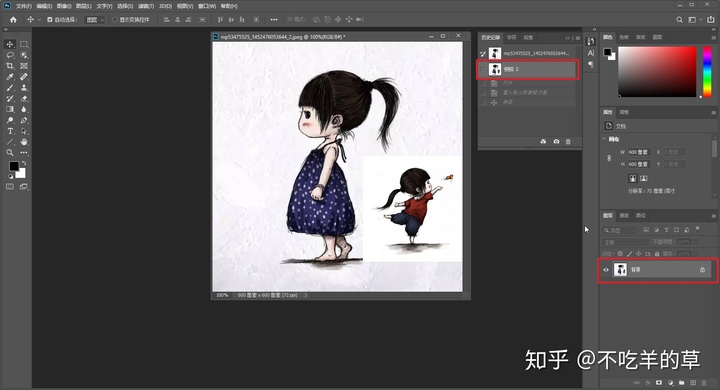Image resolution: width=720 pixels, height=390 pixels.
Task: Click the rainbow hue slider strip
Action: pyautogui.click(x=708, y=71)
